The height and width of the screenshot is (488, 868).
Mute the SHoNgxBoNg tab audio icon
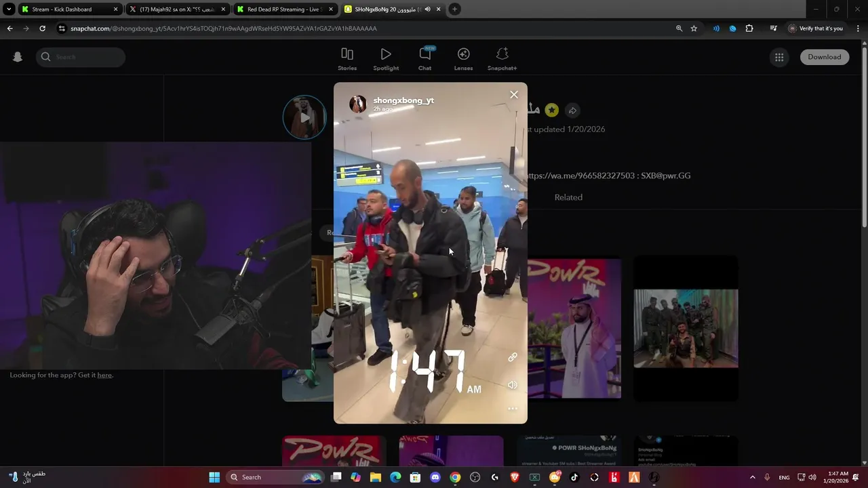[427, 9]
